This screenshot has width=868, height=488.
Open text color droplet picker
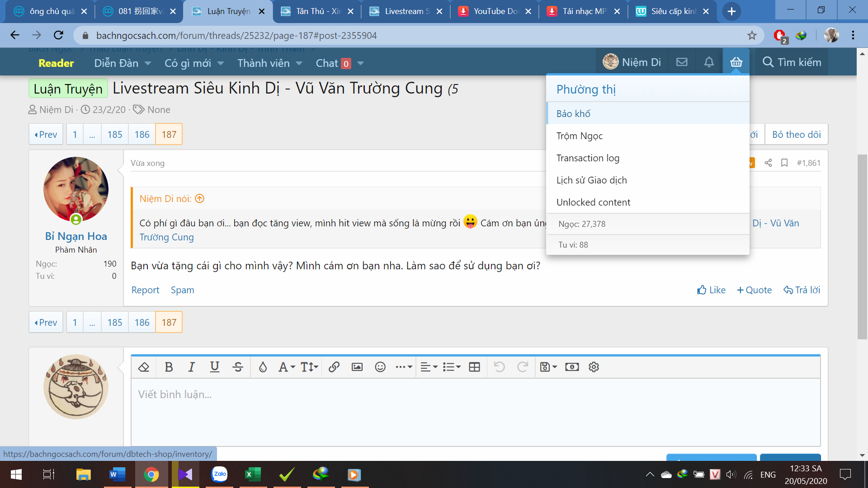click(263, 367)
